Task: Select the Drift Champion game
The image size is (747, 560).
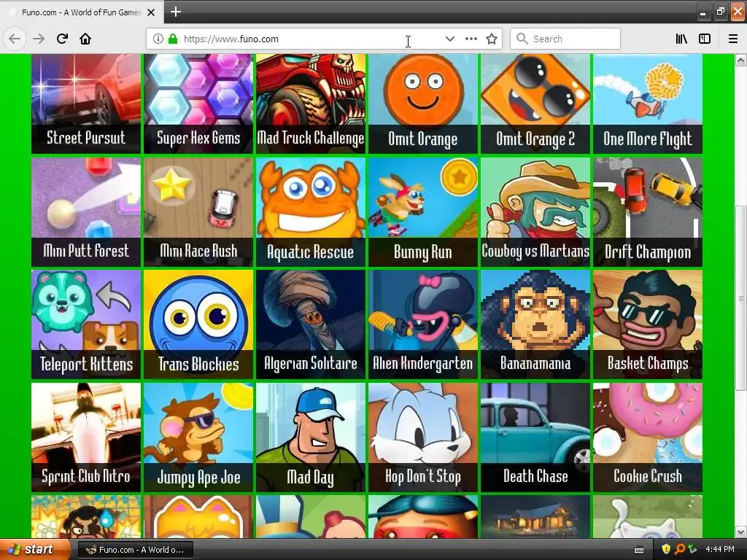Action: [x=648, y=212]
